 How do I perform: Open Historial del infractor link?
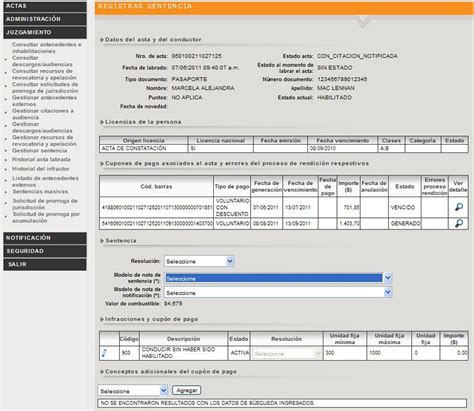pyautogui.click(x=41, y=169)
